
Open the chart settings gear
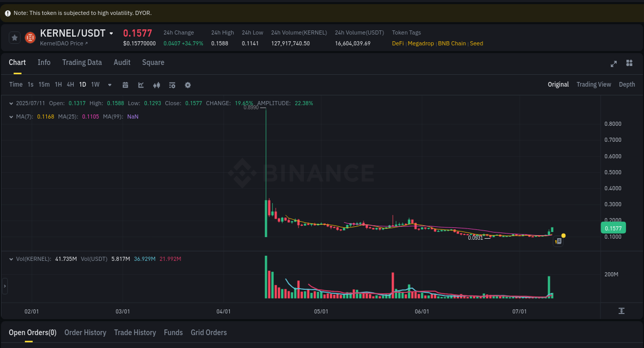pos(188,85)
